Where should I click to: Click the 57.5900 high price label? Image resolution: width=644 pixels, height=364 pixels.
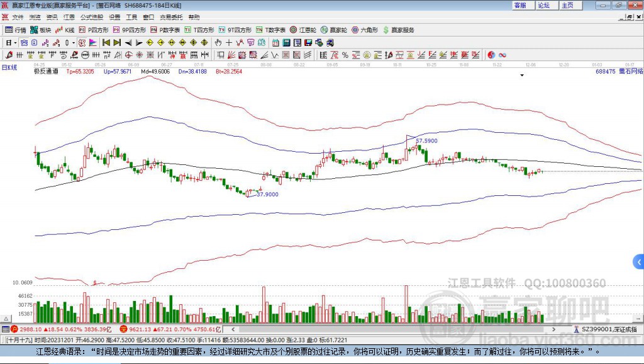pyautogui.click(x=427, y=140)
